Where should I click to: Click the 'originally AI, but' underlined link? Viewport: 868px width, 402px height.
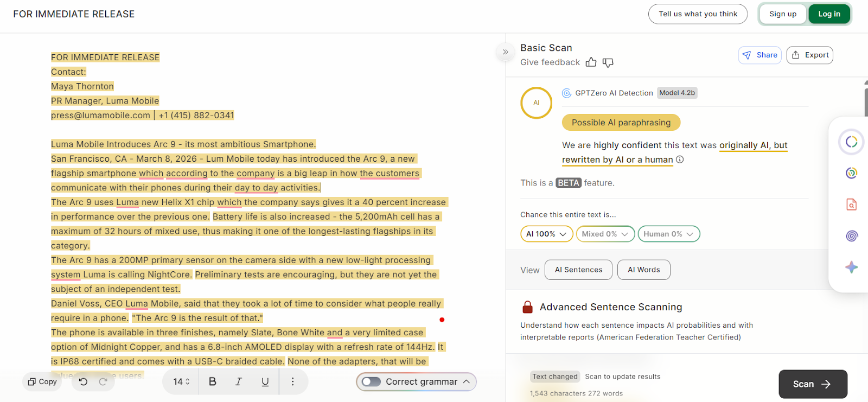(753, 145)
